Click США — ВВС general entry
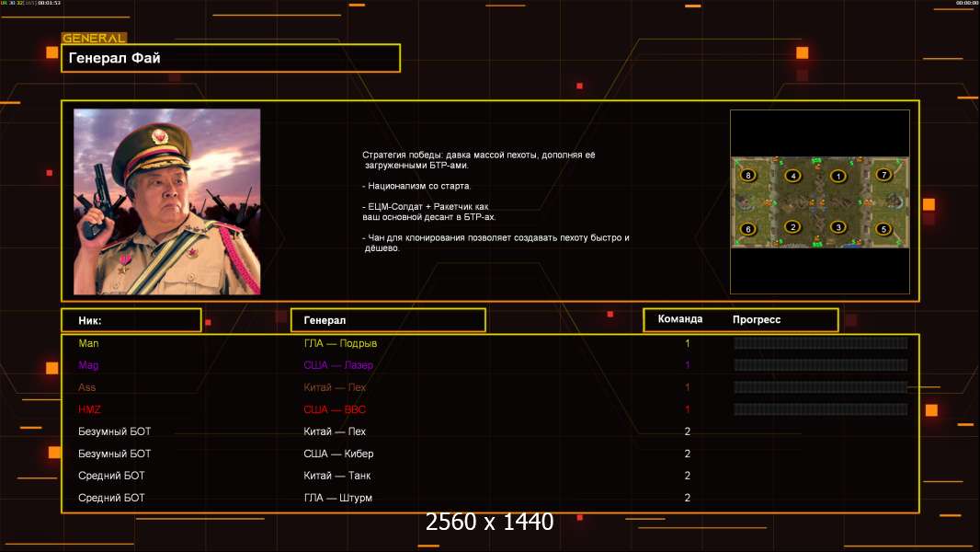 click(x=335, y=409)
